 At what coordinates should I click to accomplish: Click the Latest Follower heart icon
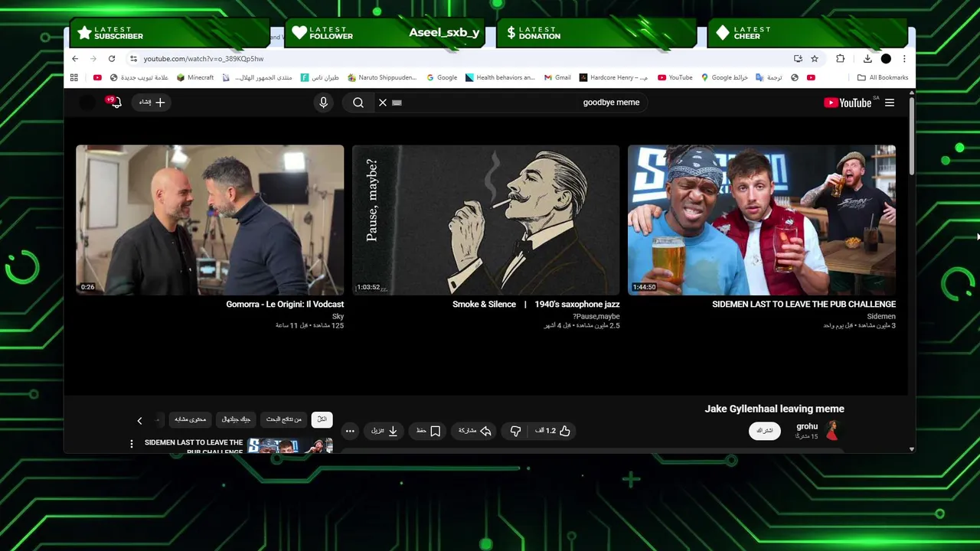point(299,33)
